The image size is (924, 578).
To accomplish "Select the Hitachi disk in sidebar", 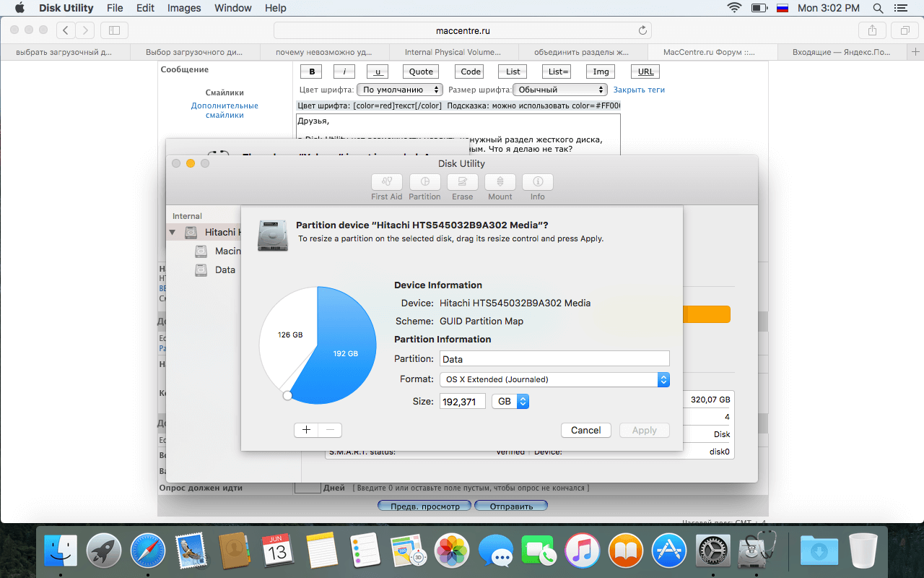I will pyautogui.click(x=204, y=232).
